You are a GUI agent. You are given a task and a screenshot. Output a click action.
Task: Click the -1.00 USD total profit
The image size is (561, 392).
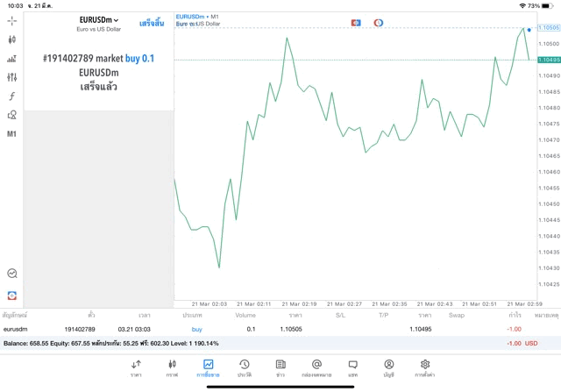click(522, 343)
